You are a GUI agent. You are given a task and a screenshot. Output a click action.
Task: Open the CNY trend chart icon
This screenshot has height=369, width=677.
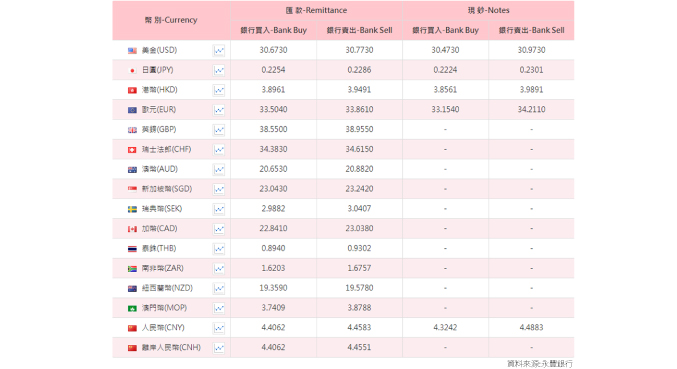[219, 328]
